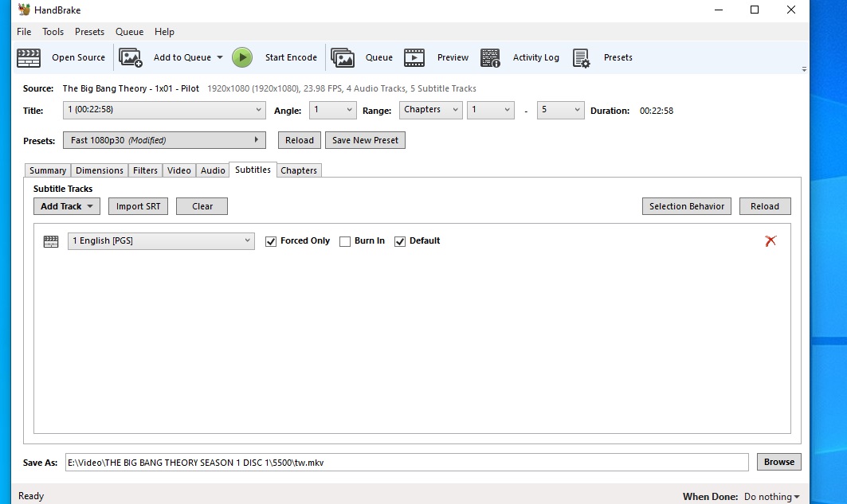Expand the toolbar overflow arrow
847x504 pixels.
[x=804, y=69]
